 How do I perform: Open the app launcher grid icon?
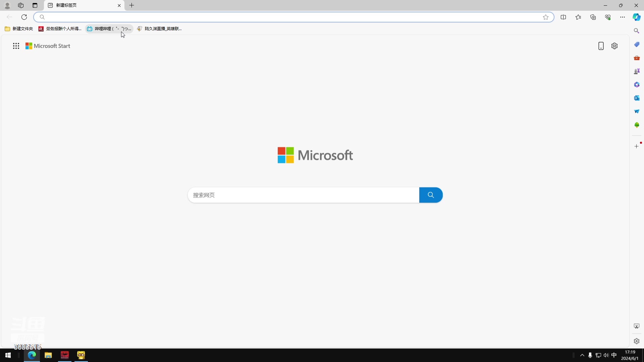point(16,46)
